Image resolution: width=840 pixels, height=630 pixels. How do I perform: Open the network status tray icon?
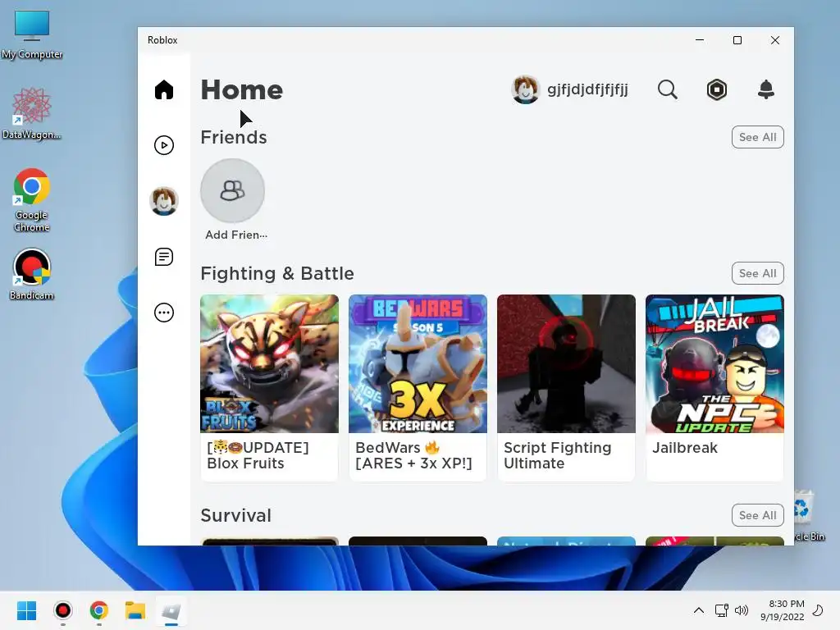[721, 610]
